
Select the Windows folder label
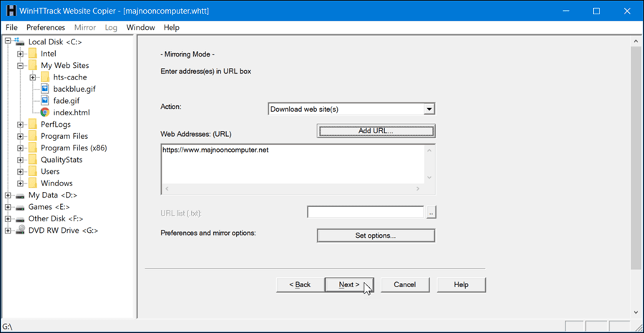[x=57, y=183]
